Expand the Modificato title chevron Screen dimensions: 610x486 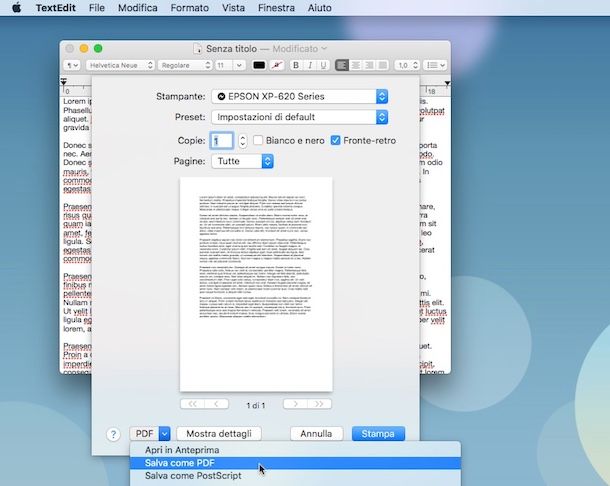[x=324, y=49]
